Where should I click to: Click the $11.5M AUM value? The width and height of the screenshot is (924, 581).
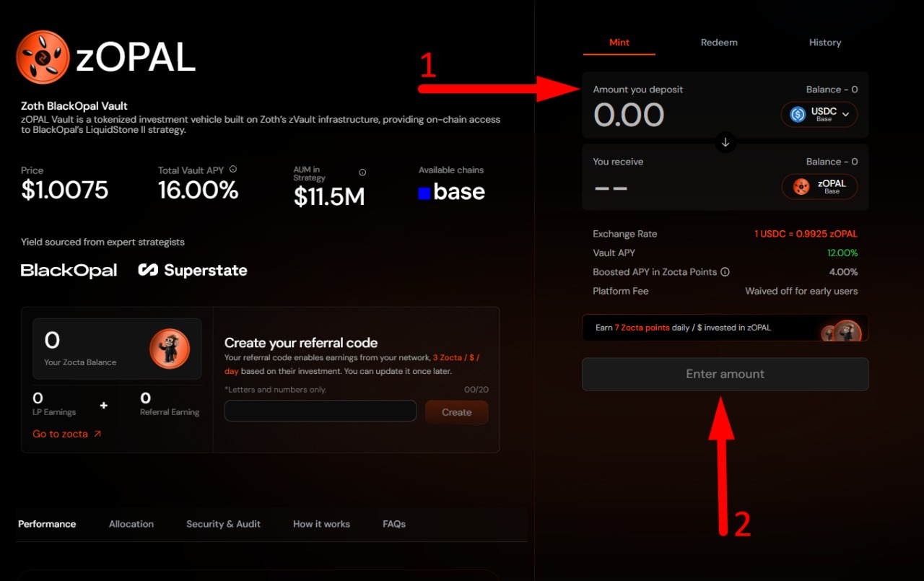coord(329,196)
